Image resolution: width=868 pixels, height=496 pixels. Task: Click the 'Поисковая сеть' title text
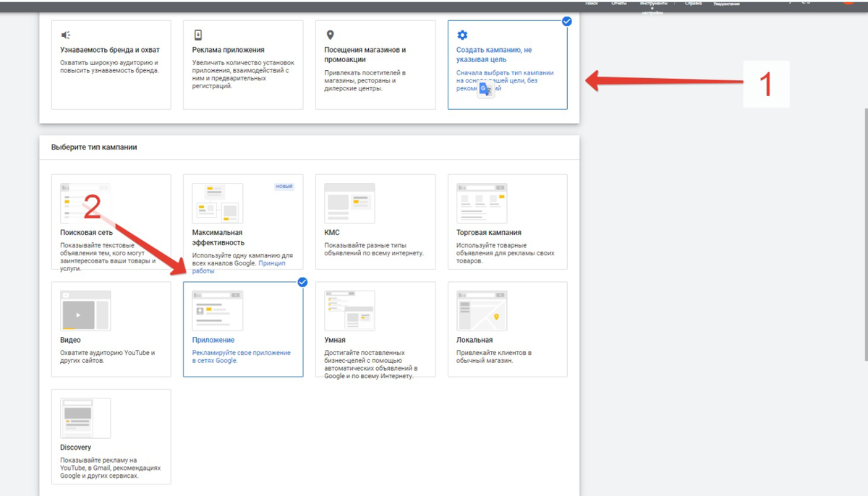pyautogui.click(x=86, y=233)
